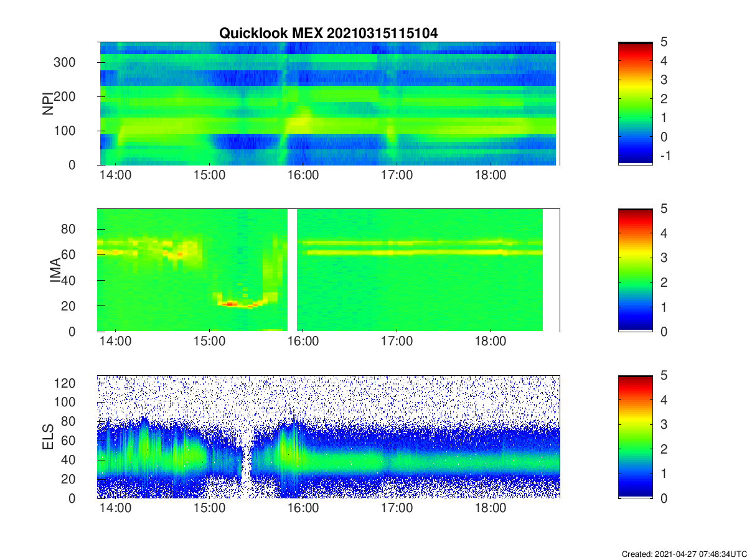Image resolution: width=747 pixels, height=560 pixels.
Task: Click the "15:00" time label under the NPI plot
Action: click(x=209, y=175)
